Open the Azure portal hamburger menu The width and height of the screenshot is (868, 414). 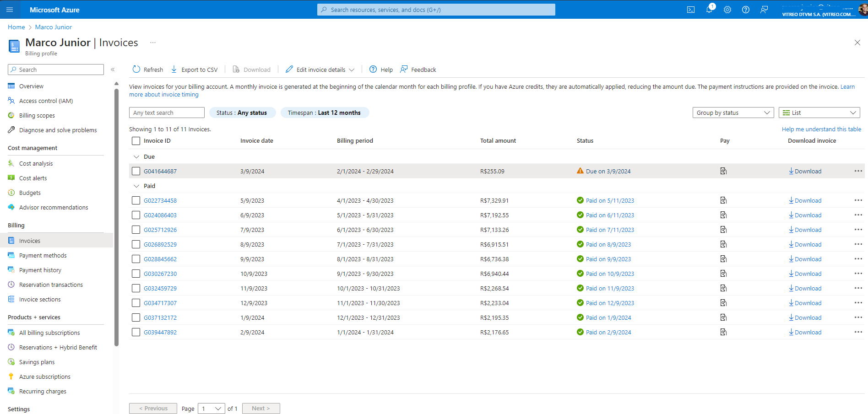[9, 10]
